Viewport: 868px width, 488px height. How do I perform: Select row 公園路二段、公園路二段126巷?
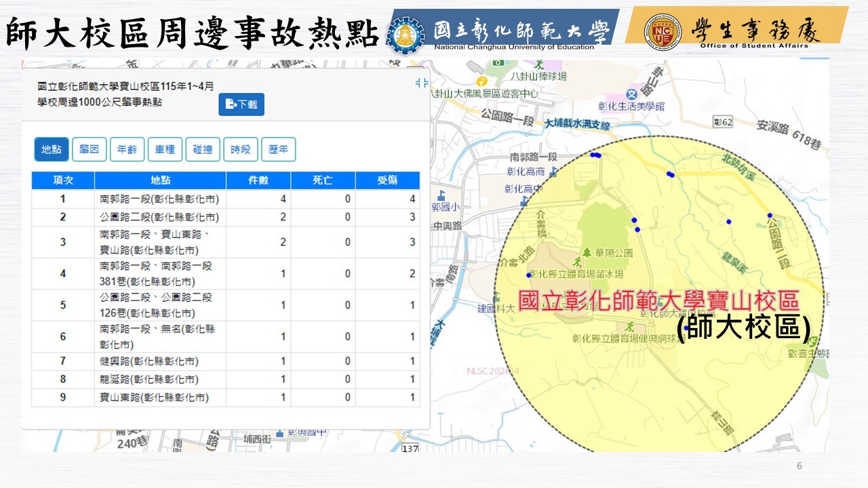pos(226,305)
